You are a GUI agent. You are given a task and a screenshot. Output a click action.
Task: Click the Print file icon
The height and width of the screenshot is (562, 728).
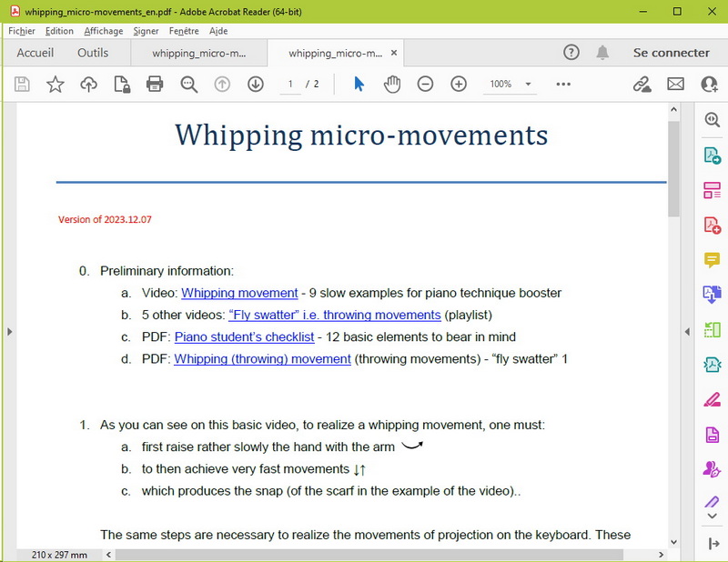tap(155, 85)
